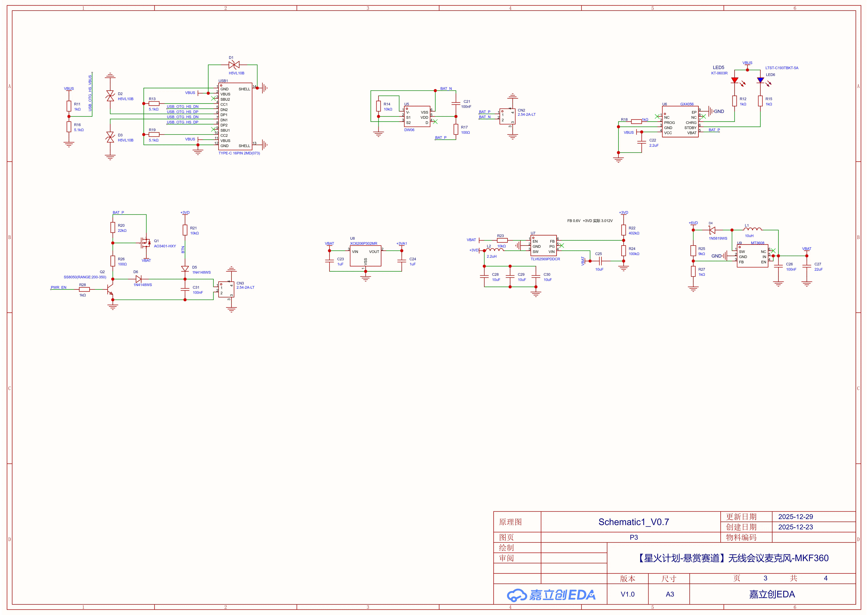Viewport: 868px width, 615px height.
Task: Click the vertical USB_OTG_HS_VBUS net label
Action: pos(90,93)
